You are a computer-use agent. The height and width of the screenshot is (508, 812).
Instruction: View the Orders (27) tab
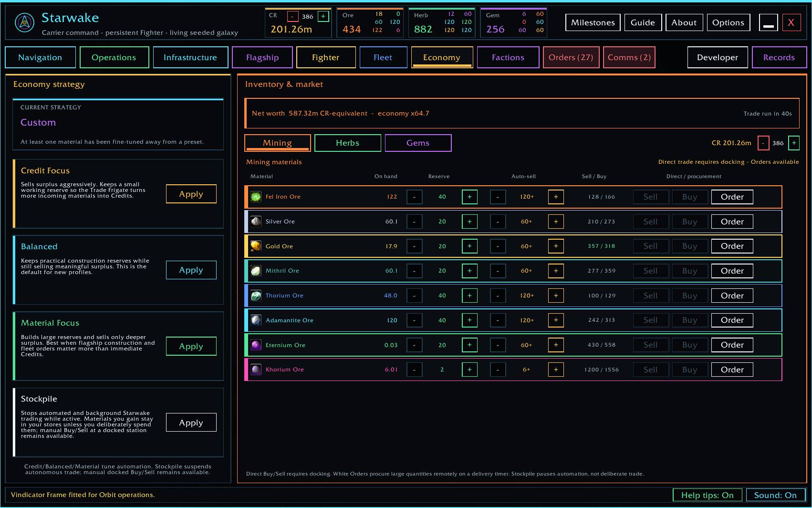[571, 57]
